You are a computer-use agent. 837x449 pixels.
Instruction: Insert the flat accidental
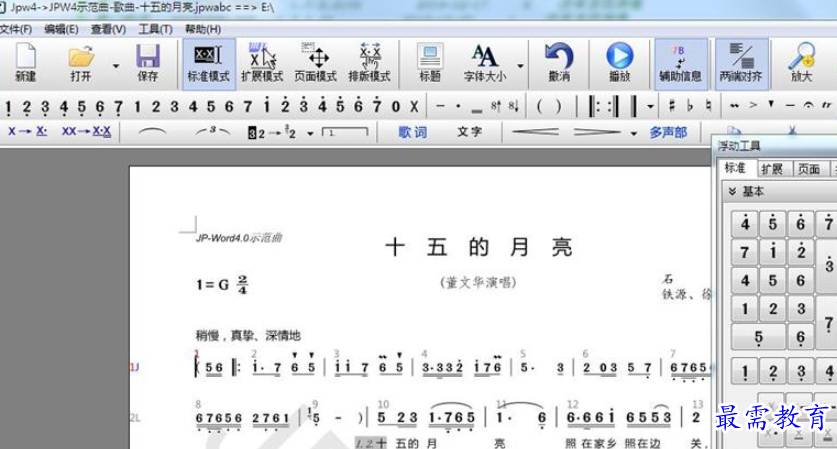pos(690,106)
